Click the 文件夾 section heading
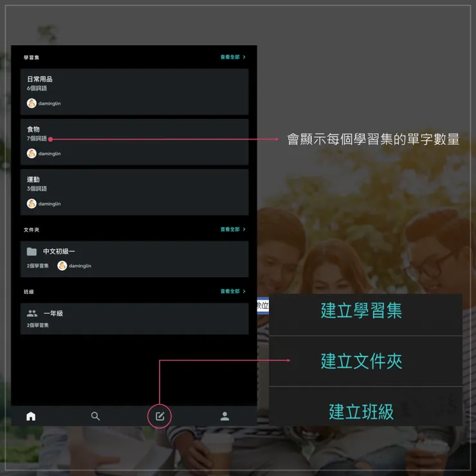This screenshot has width=476, height=476. pyautogui.click(x=32, y=230)
